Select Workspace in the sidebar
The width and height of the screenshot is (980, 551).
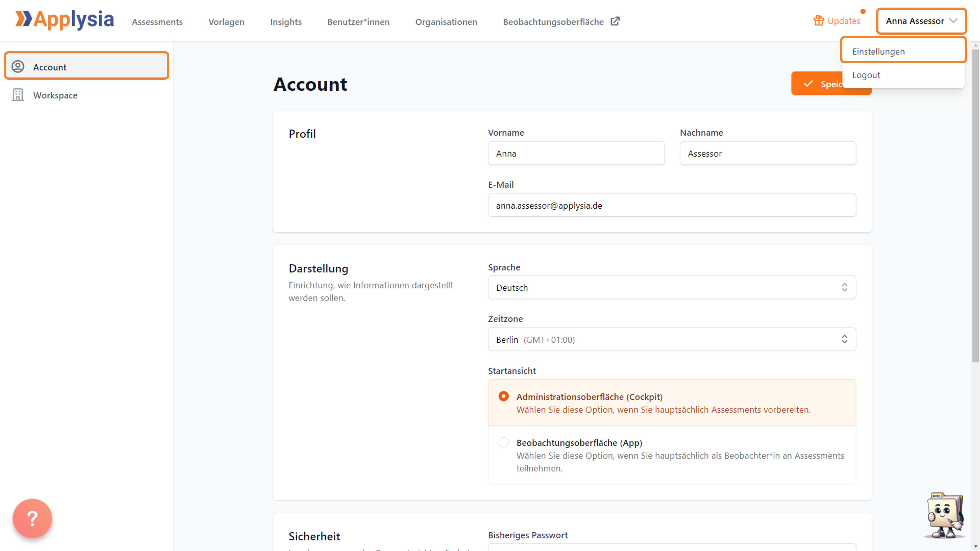87,95
